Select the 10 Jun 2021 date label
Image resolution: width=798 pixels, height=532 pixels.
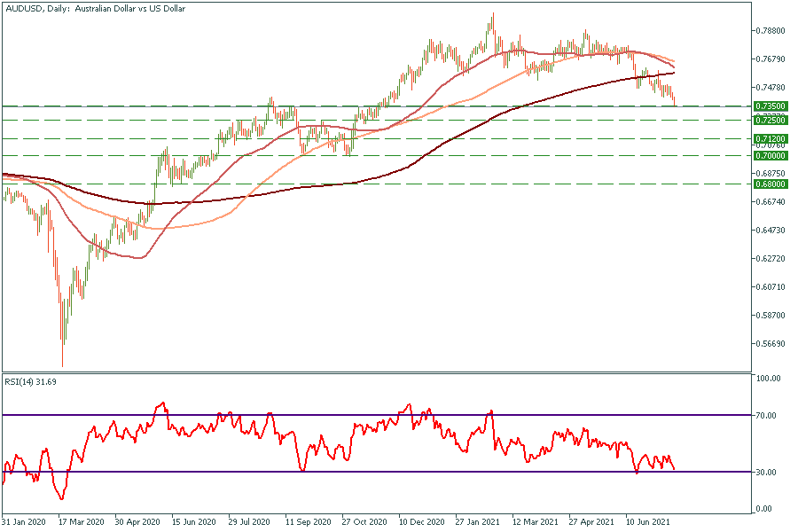pos(648,522)
